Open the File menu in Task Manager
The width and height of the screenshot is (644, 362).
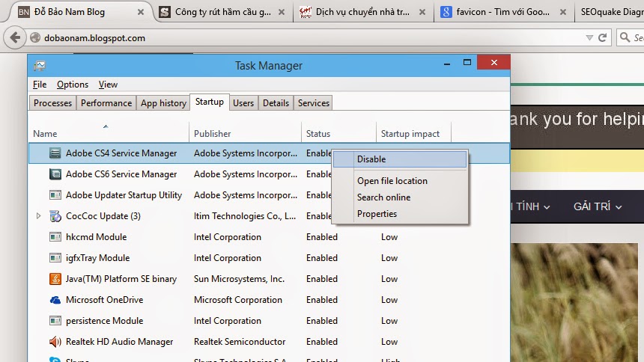point(40,85)
